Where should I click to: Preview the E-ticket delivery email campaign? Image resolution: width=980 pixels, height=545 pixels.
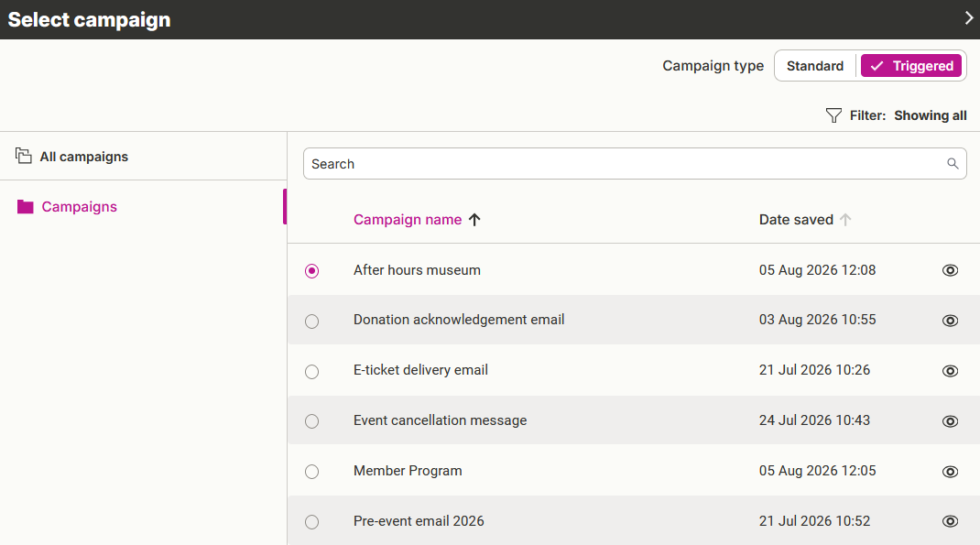click(x=950, y=371)
